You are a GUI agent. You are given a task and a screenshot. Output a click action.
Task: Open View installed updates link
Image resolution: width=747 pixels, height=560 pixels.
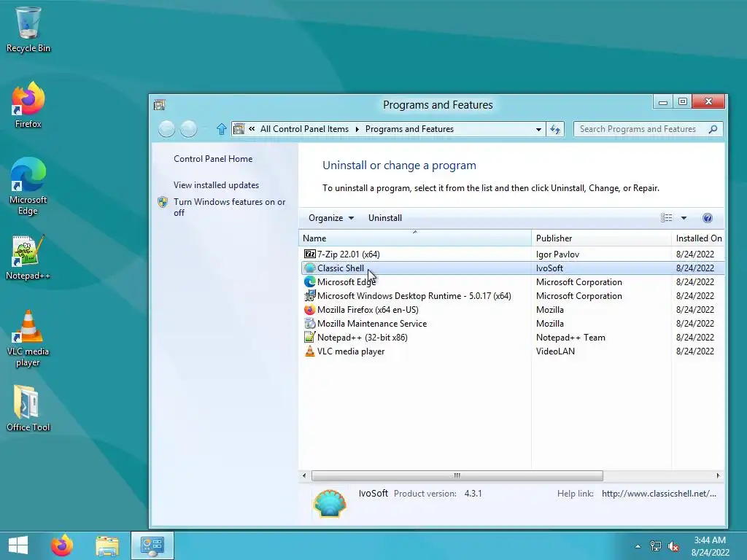[x=216, y=184]
